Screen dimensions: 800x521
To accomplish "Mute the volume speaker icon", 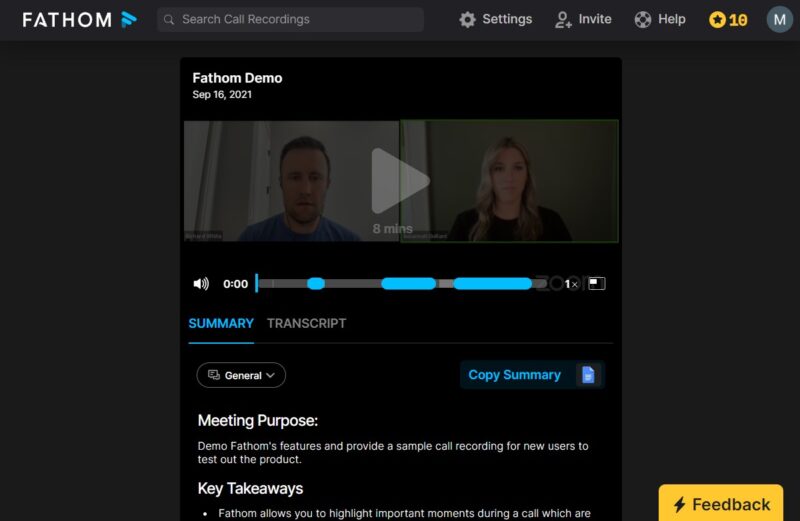I will pyautogui.click(x=201, y=284).
